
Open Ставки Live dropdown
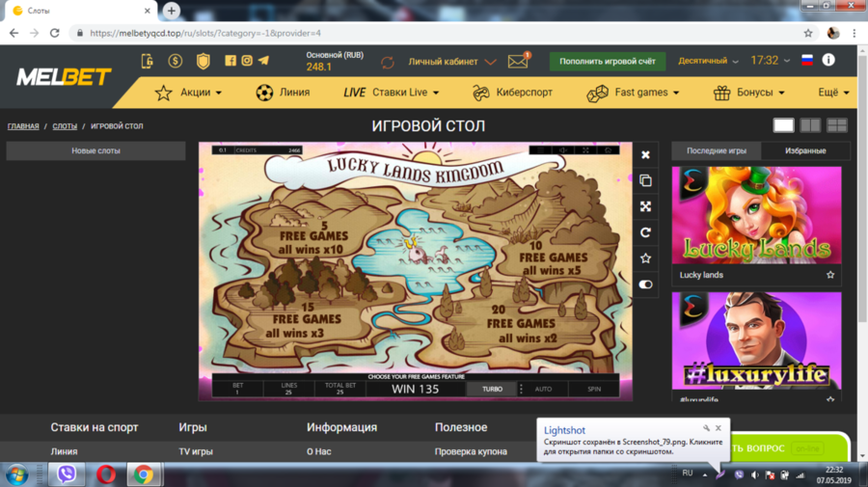tap(392, 93)
